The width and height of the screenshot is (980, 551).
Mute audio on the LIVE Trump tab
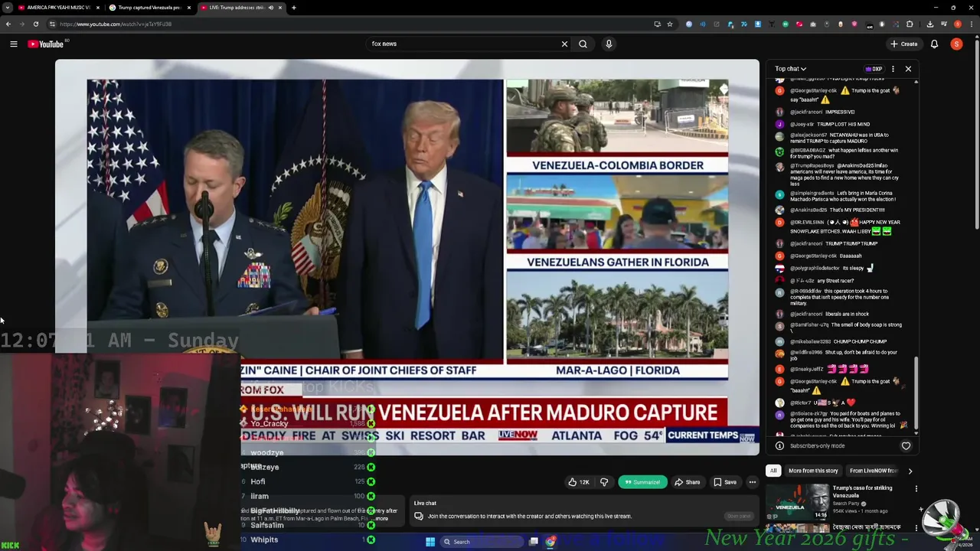[x=270, y=8]
